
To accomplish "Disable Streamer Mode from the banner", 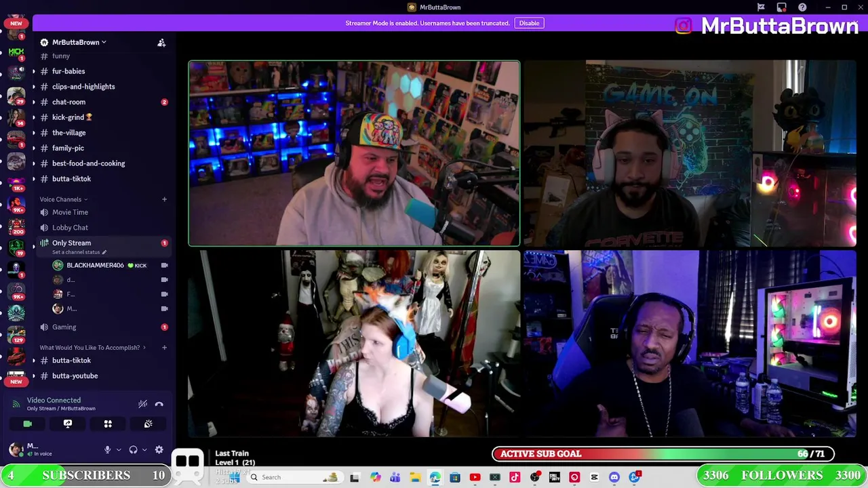I will (529, 23).
